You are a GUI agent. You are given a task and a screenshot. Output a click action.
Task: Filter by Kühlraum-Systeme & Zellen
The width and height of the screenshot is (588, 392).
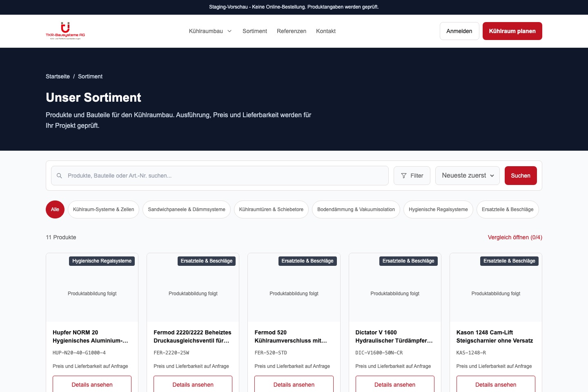(x=104, y=209)
